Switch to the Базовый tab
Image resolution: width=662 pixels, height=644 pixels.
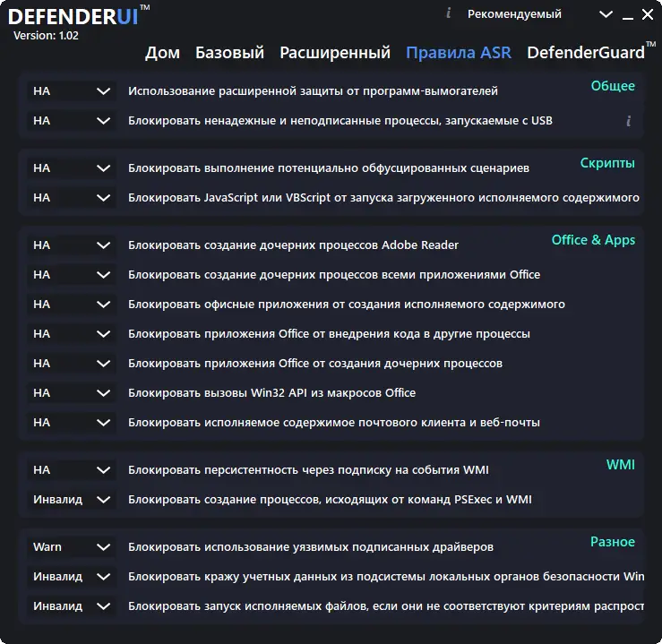point(229,53)
